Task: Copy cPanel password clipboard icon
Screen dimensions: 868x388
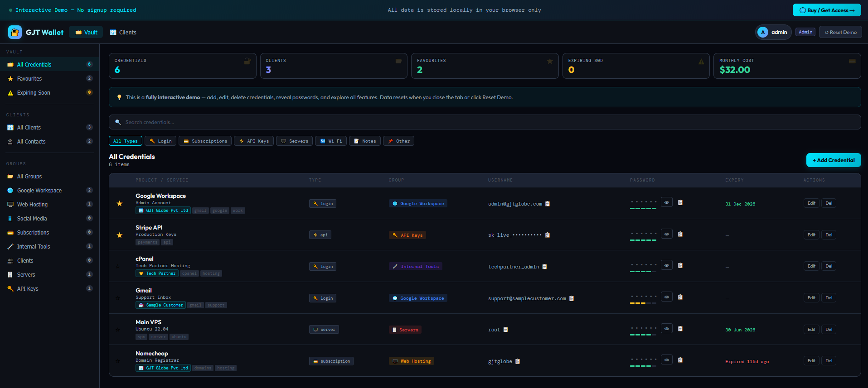Action: (x=680, y=265)
